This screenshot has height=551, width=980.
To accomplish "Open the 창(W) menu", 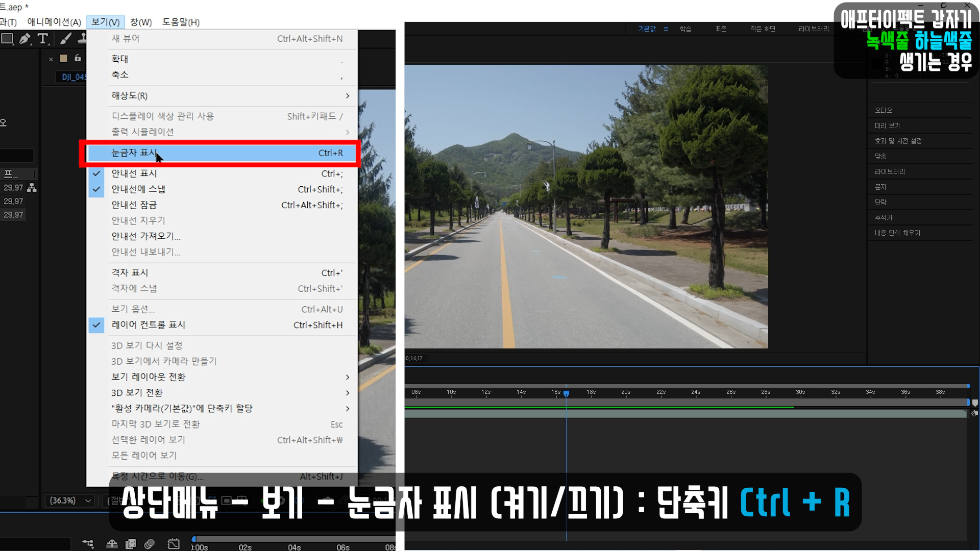I will [x=141, y=22].
